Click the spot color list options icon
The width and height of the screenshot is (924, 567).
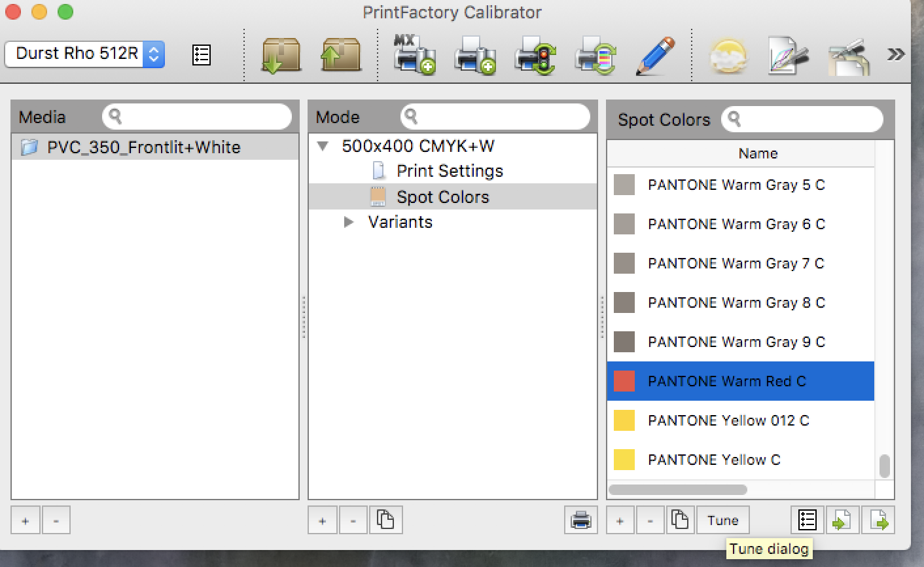click(x=808, y=521)
